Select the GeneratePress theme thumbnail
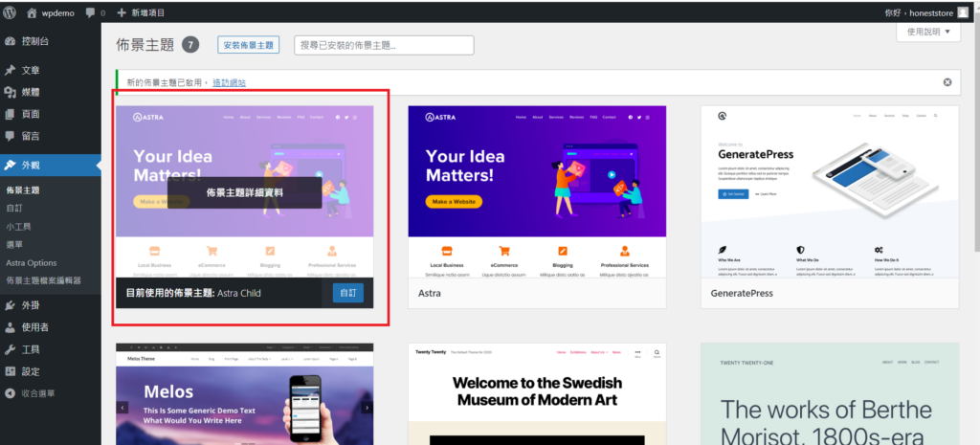Screen dimensions: 980x445 830,191
